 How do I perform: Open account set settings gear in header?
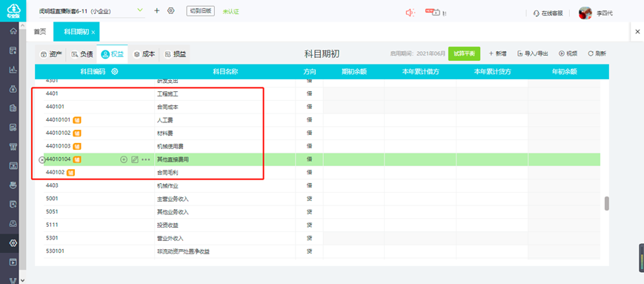tap(171, 10)
